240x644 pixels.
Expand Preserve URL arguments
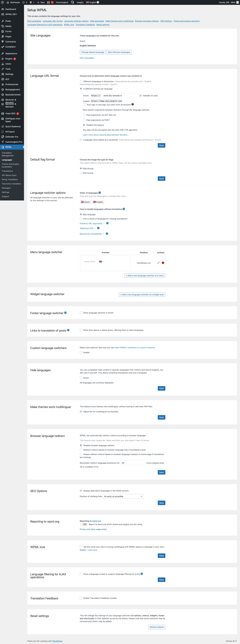[92, 223]
